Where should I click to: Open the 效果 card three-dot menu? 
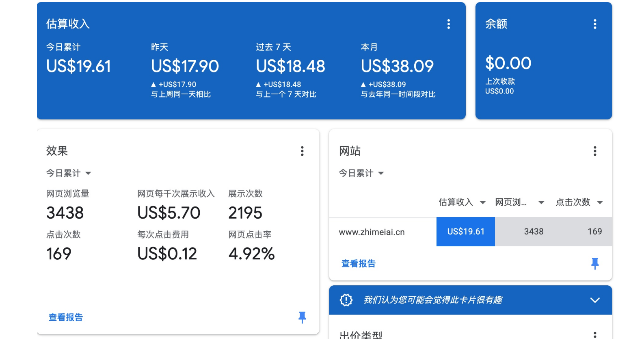pos(302,151)
